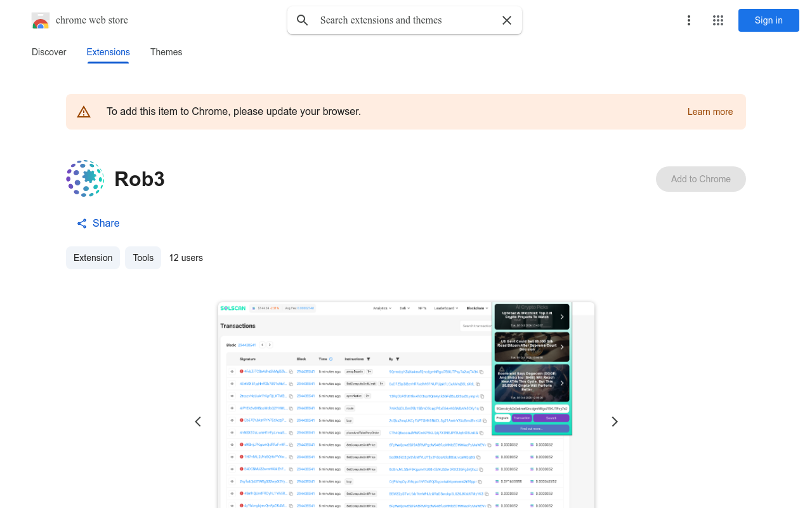
Task: Clear the search box with X icon
Action: 507,20
